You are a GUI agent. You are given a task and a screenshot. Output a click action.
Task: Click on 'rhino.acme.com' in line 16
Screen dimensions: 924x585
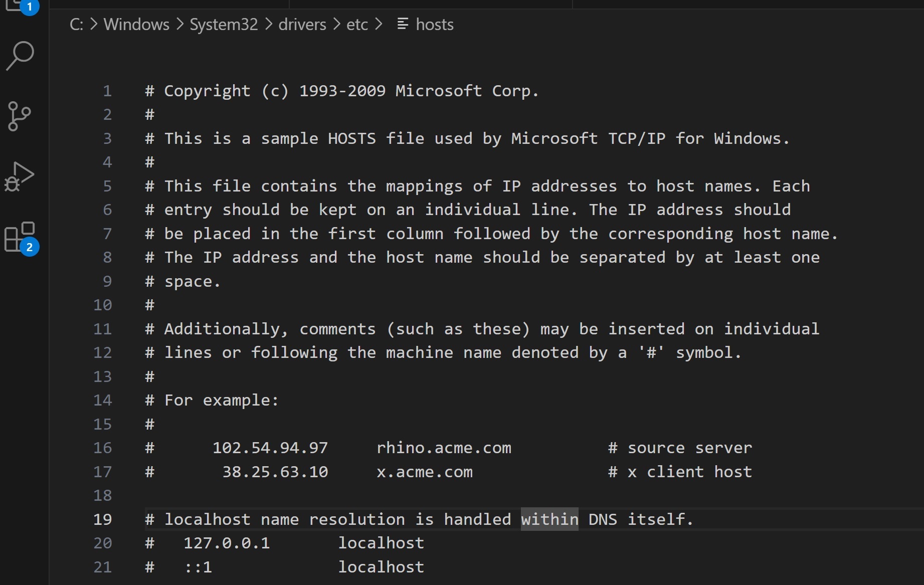444,448
